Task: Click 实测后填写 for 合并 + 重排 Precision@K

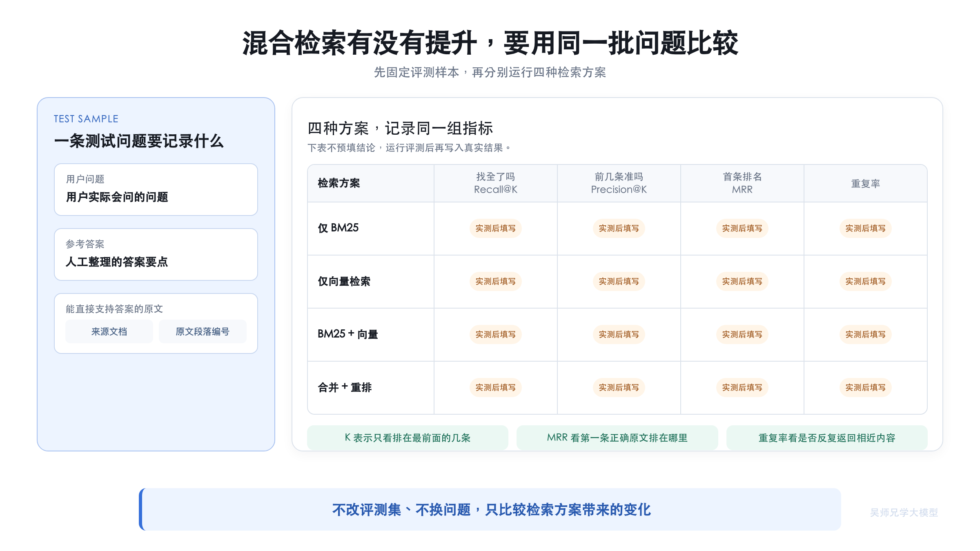Action: (619, 387)
